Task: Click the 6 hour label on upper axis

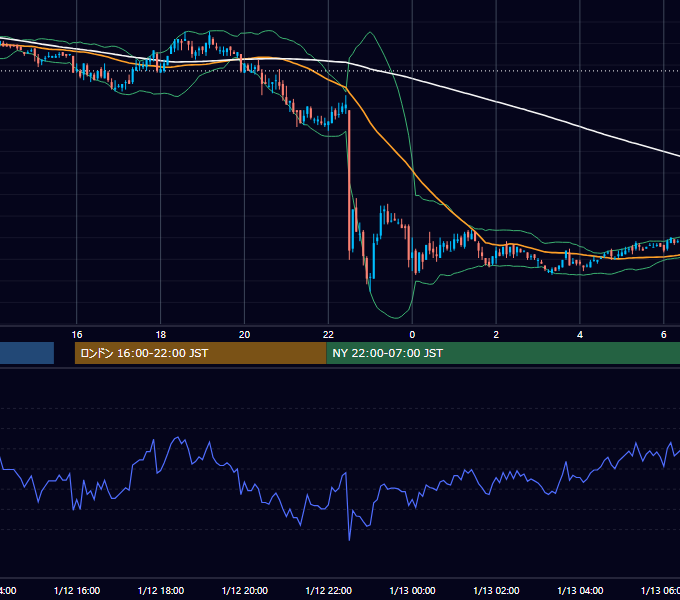Action: 664,335
